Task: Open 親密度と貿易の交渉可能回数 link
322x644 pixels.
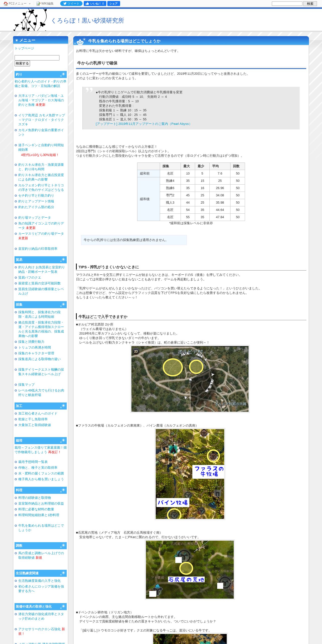Action: 39,283
